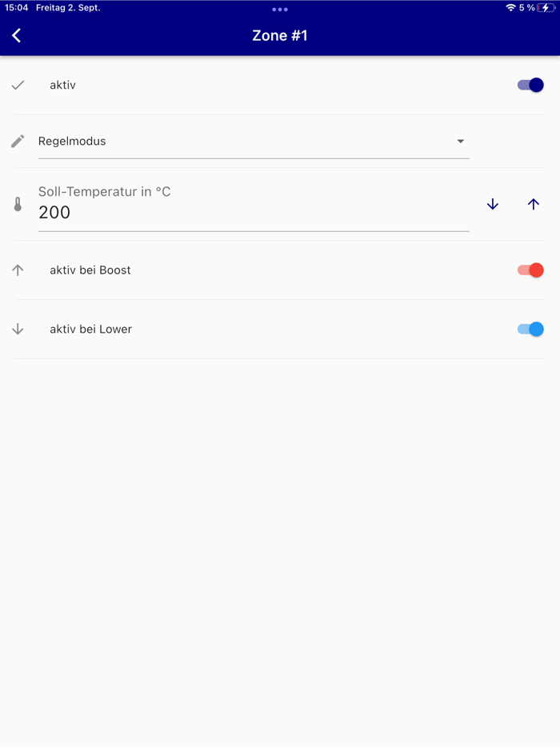This screenshot has height=747, width=560.
Task: Click the aktiv label text
Action: point(62,85)
